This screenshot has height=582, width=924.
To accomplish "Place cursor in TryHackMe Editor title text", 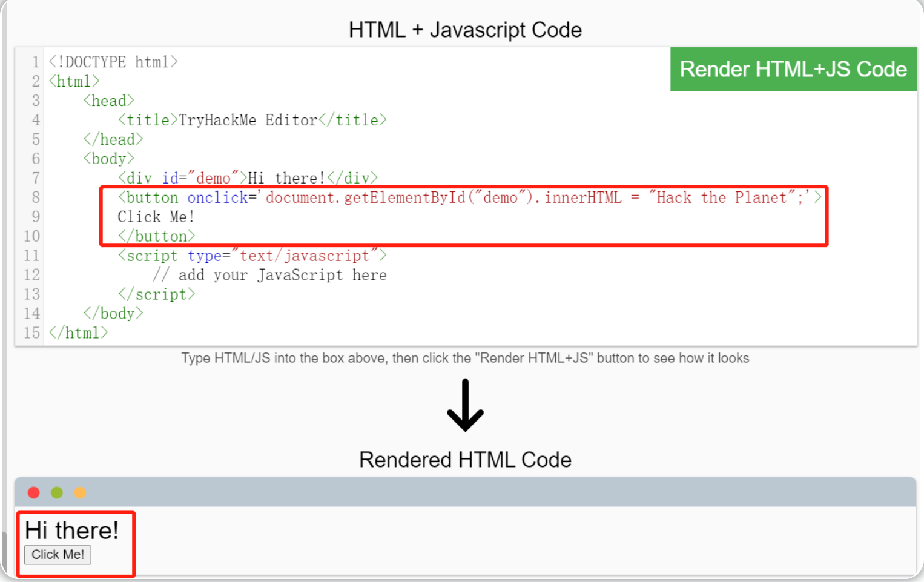I will pyautogui.click(x=248, y=120).
